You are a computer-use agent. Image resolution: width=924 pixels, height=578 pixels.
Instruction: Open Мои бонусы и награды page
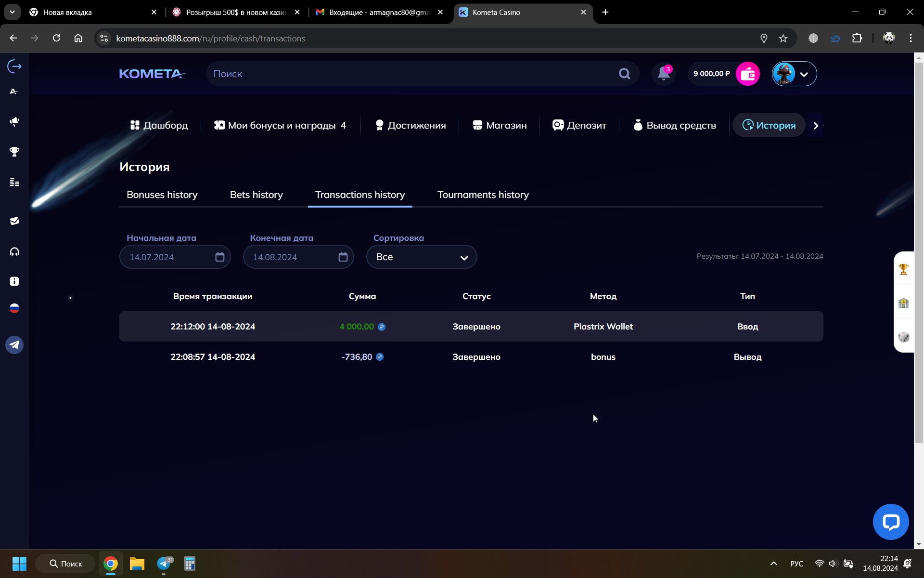click(280, 125)
